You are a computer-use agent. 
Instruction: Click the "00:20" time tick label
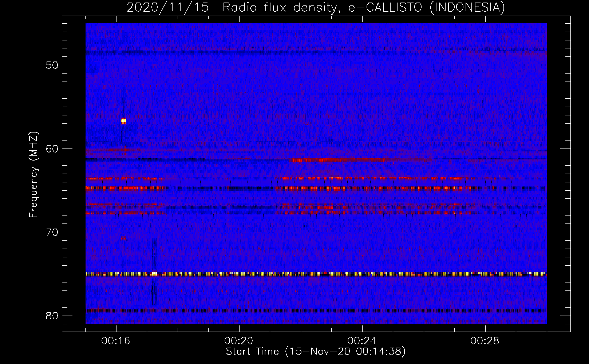pyautogui.click(x=239, y=341)
